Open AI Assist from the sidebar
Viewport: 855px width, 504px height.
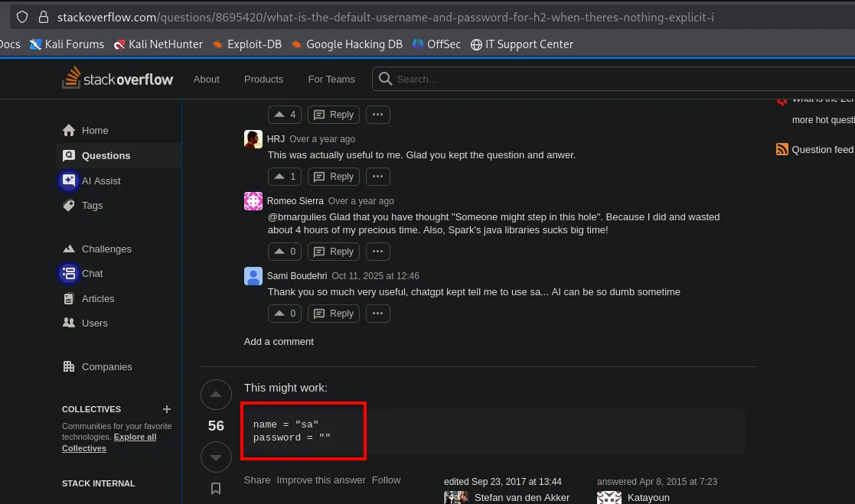point(119,180)
